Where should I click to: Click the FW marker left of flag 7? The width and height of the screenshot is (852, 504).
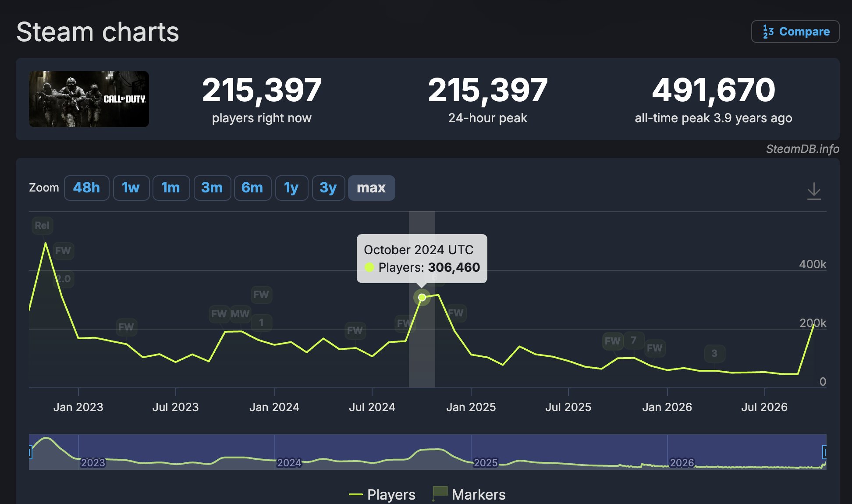tap(613, 341)
